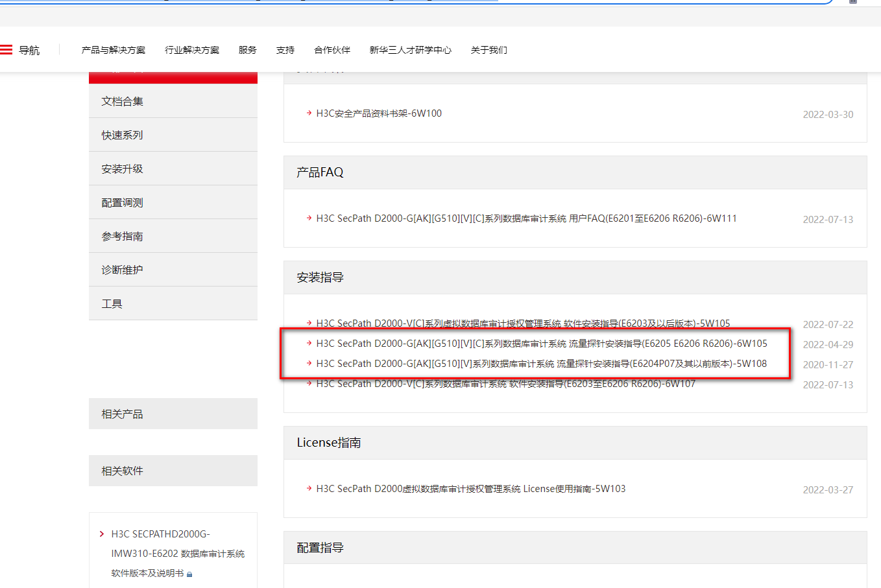Open the 合作伙伴 menu item
The height and width of the screenshot is (588, 881).
332,50
